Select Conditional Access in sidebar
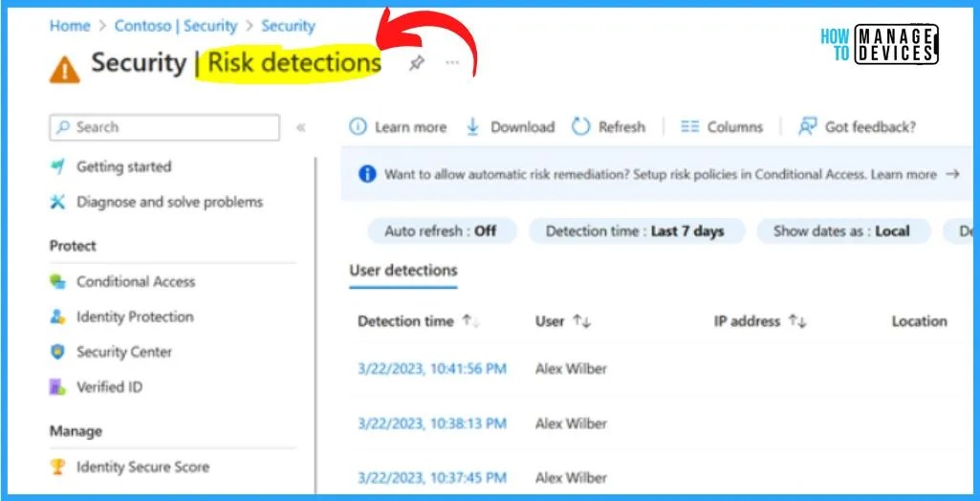980x501 pixels. point(136,282)
